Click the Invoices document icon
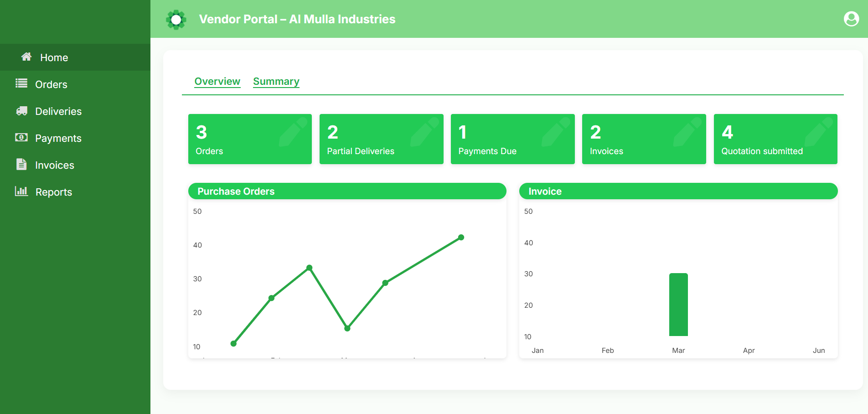868x414 pixels. [21, 164]
